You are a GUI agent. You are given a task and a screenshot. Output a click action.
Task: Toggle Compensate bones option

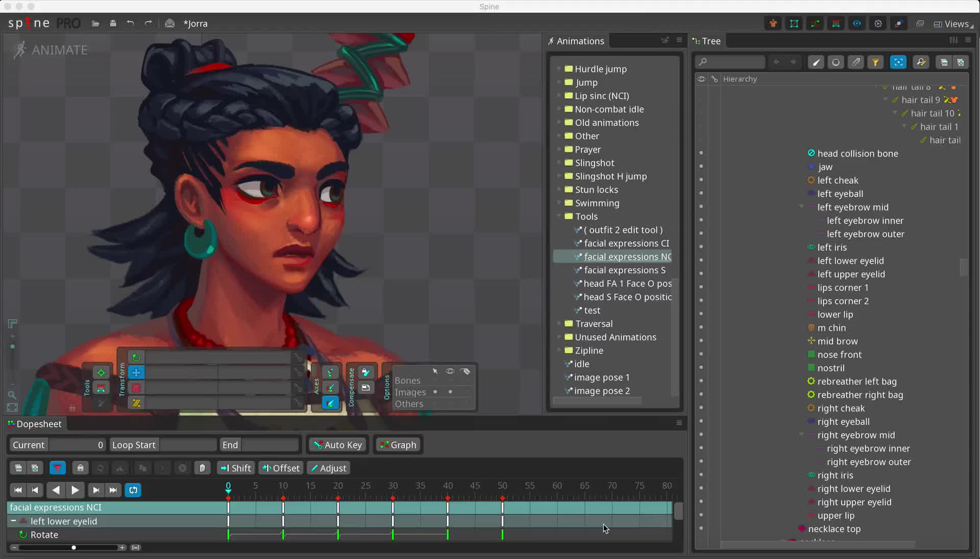(365, 372)
